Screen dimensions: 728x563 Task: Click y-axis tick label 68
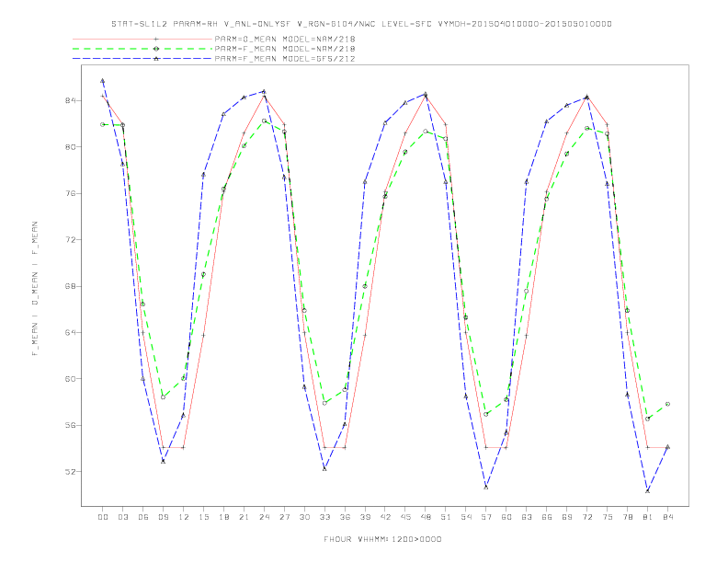point(70,287)
